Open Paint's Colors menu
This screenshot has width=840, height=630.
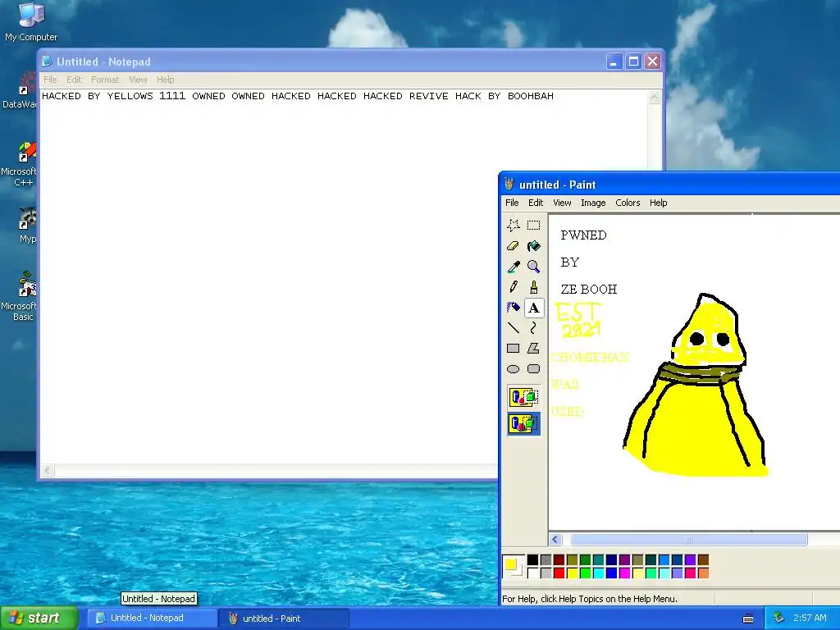pyautogui.click(x=628, y=203)
